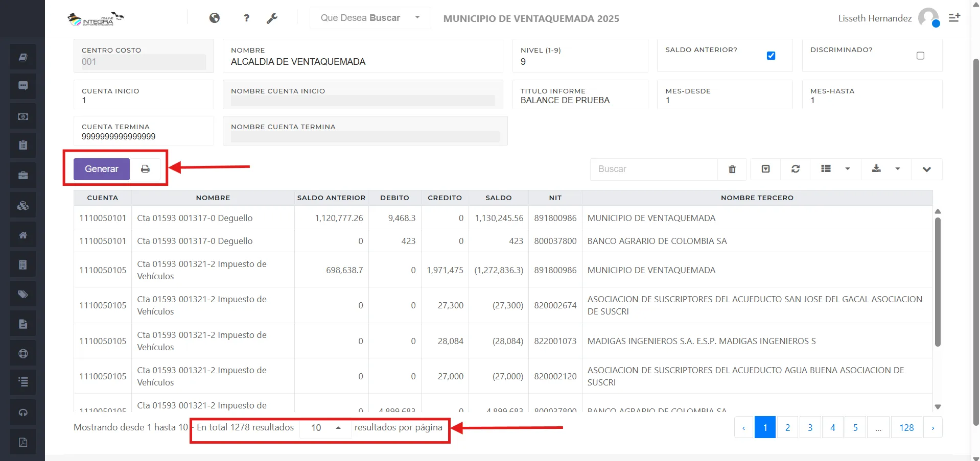Click inside the Buscar search field
The image size is (980, 461).
654,169
